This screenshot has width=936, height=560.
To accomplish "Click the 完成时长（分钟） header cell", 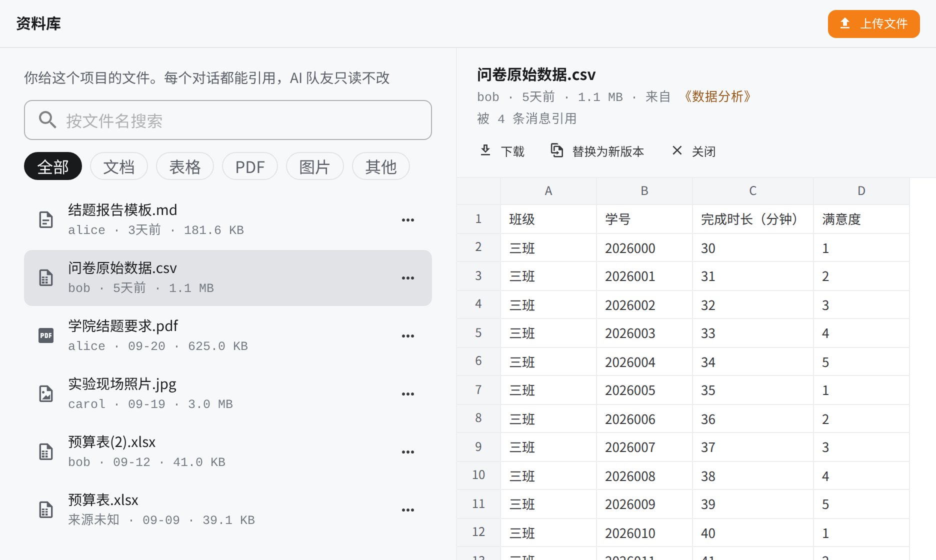I will (x=753, y=219).
